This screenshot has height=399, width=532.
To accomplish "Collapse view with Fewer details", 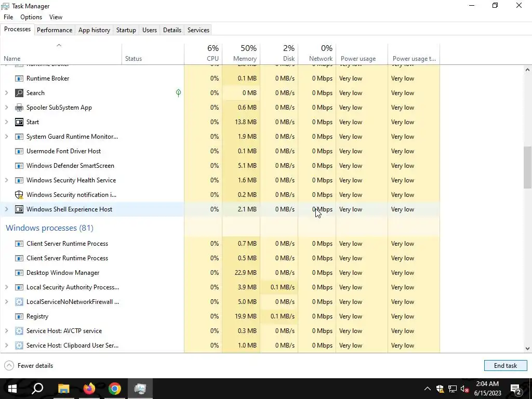I will (x=29, y=366).
